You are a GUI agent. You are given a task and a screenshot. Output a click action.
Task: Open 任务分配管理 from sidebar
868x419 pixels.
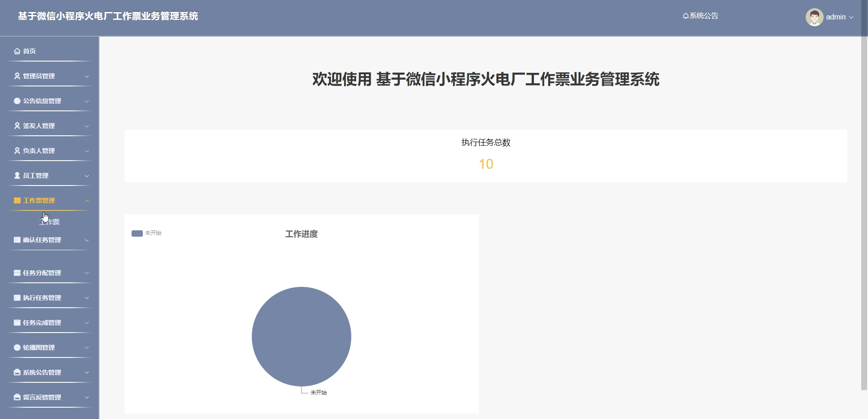[50, 273]
